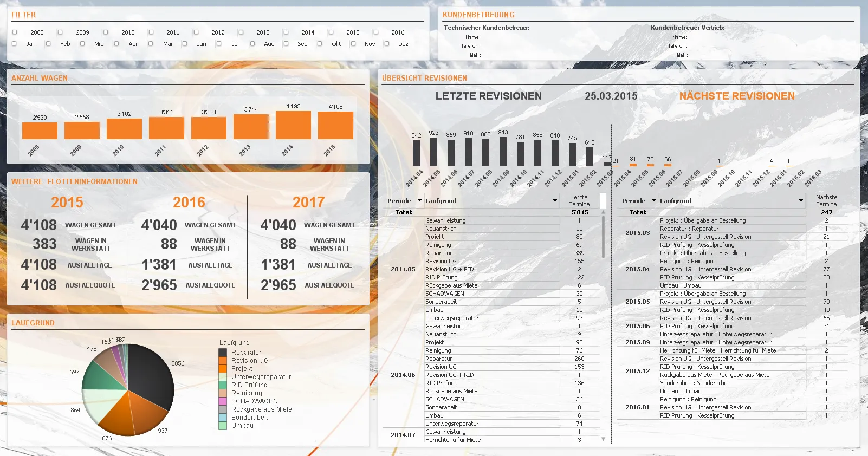This screenshot has width=868, height=456.
Task: Click the date 25.03.2015
Action: click(x=611, y=96)
